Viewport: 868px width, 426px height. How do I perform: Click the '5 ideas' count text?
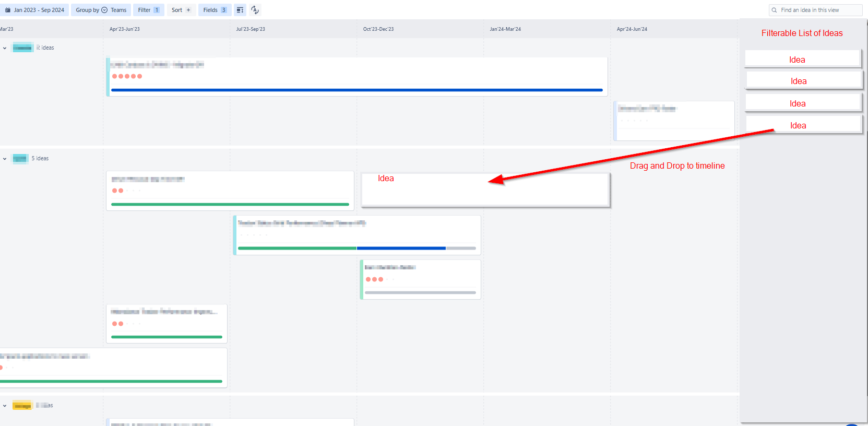coord(40,158)
